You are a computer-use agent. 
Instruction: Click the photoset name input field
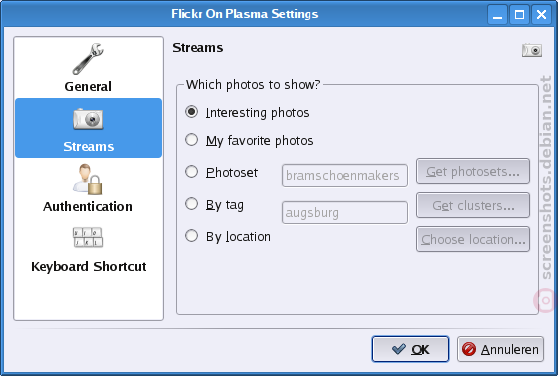coord(344,175)
